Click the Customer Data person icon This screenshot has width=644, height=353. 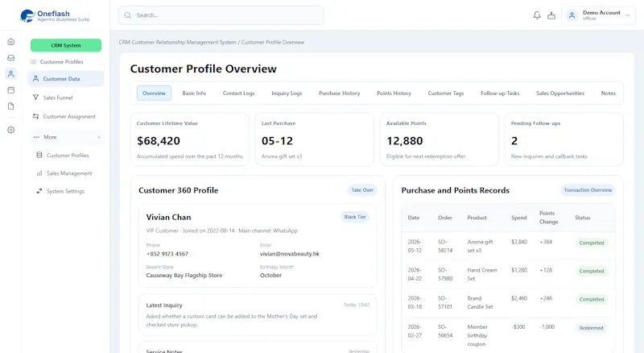(35, 79)
